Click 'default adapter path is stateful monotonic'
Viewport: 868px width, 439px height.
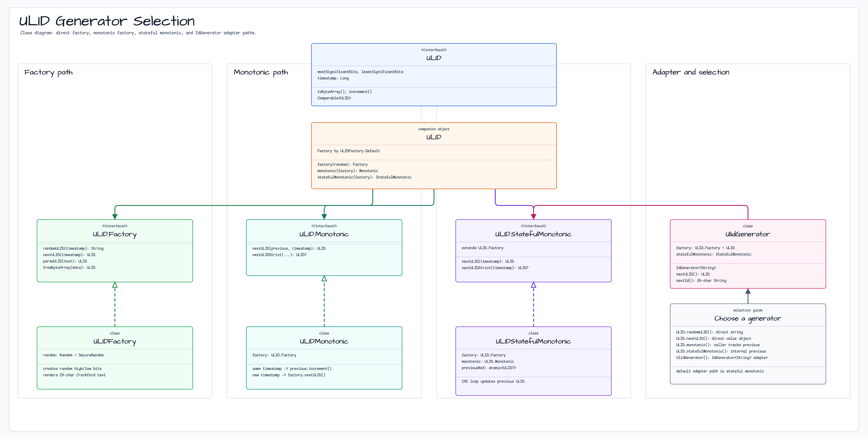[x=720, y=371]
